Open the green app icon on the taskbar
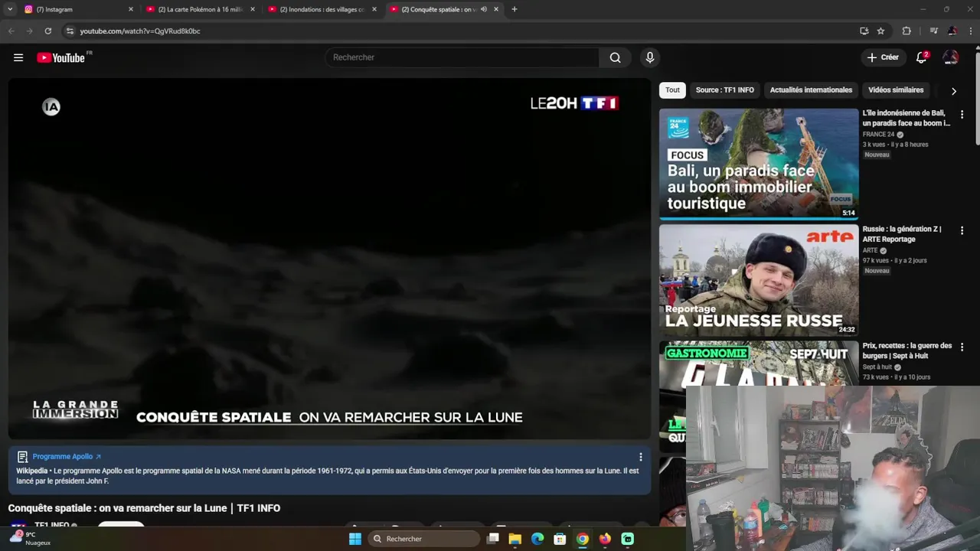The image size is (980, 551). 628,539
